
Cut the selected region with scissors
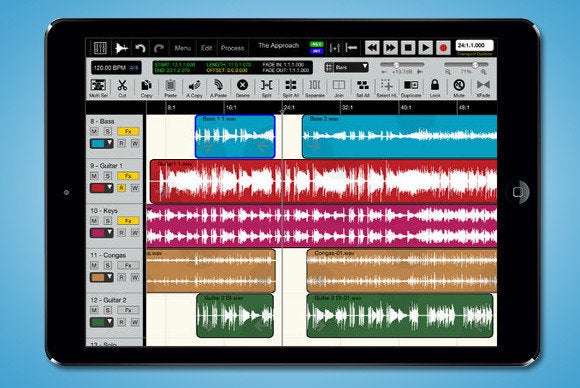pos(122,88)
